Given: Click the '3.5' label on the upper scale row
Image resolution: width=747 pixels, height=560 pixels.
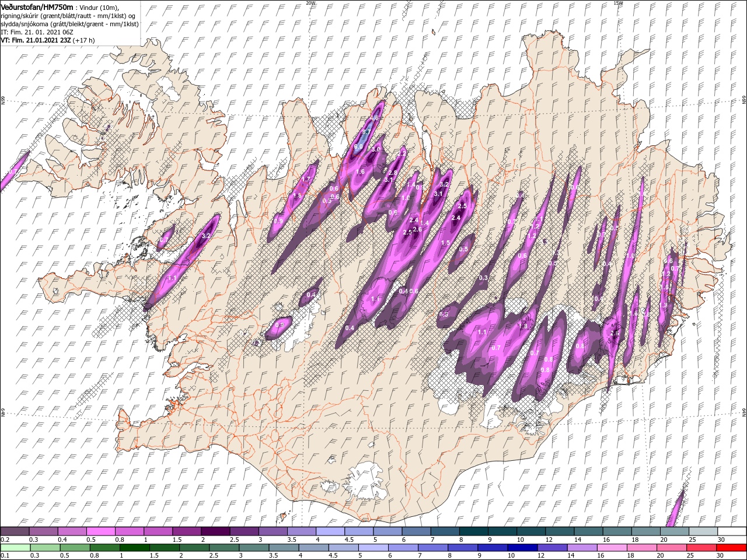Looking at the screenshot, I should pos(292,540).
